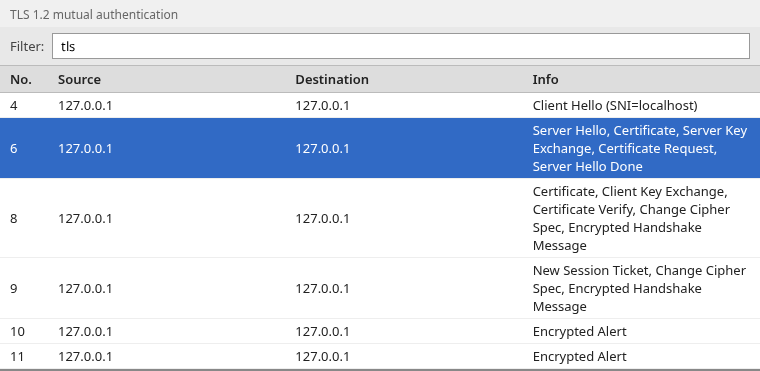760x371 pixels.
Task: Click Encrypted Alert info in packet 11
Action: point(579,357)
